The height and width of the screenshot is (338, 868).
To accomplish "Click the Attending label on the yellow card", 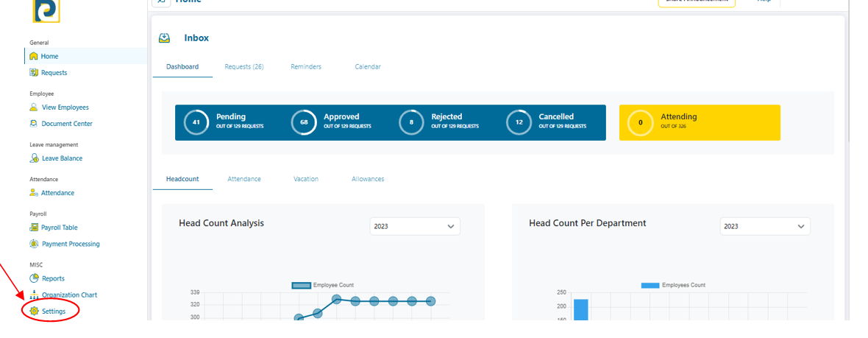I will pyautogui.click(x=679, y=117).
